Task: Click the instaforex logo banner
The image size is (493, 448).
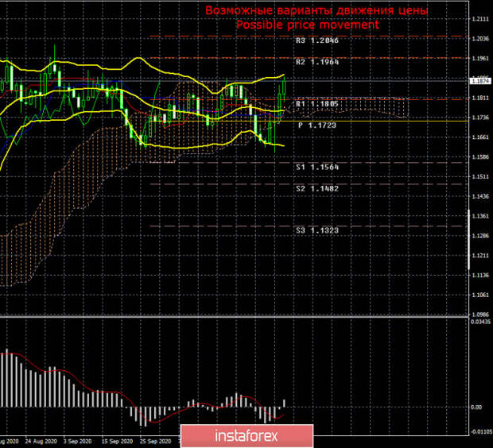Action: (246, 436)
